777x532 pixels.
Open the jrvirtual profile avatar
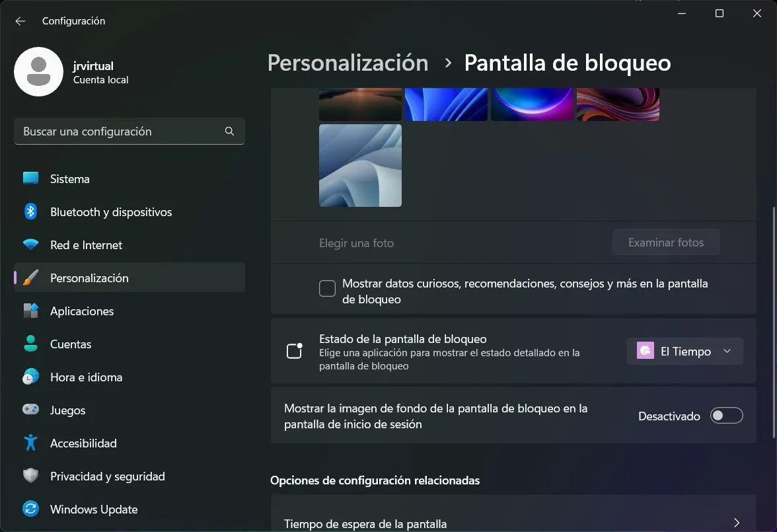38,72
